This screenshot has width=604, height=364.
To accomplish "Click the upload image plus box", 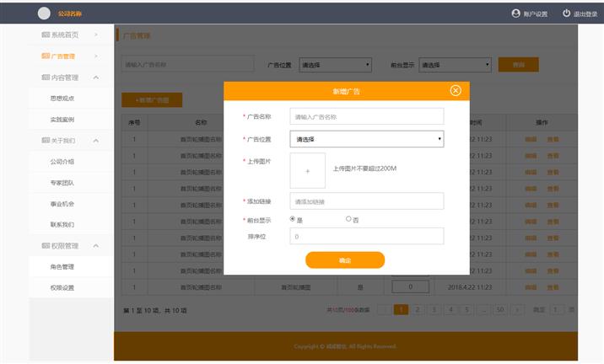I will (307, 170).
